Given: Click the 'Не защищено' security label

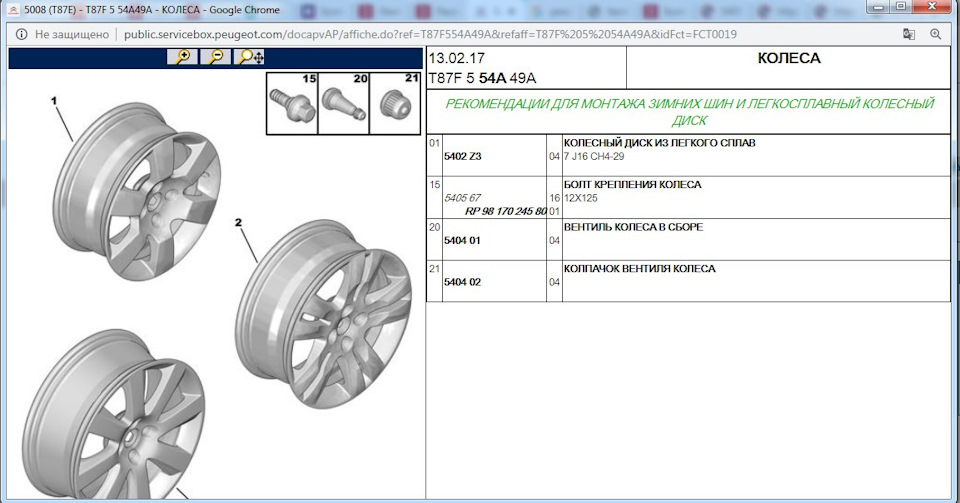Looking at the screenshot, I should click(x=72, y=34).
